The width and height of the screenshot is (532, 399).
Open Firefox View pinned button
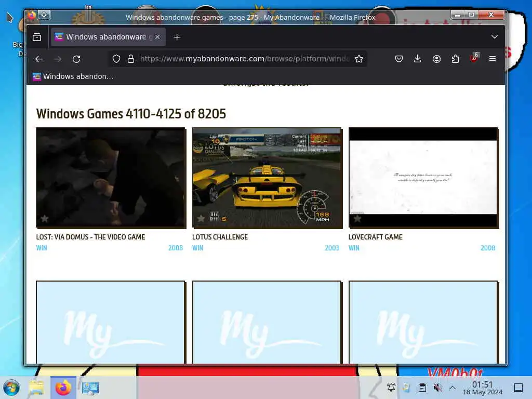click(x=37, y=37)
